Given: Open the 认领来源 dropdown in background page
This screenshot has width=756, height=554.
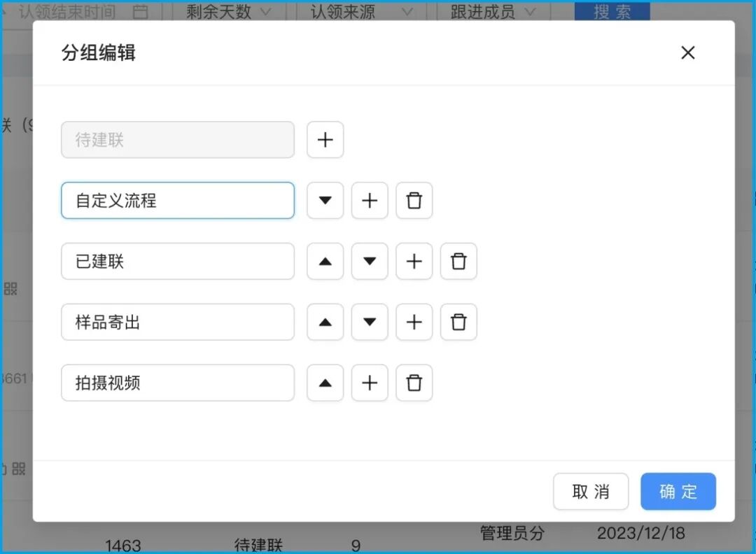Looking at the screenshot, I should [x=361, y=11].
